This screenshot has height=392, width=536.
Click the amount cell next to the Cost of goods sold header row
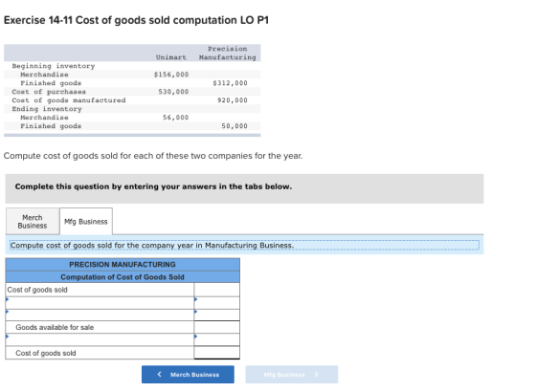pos(216,290)
